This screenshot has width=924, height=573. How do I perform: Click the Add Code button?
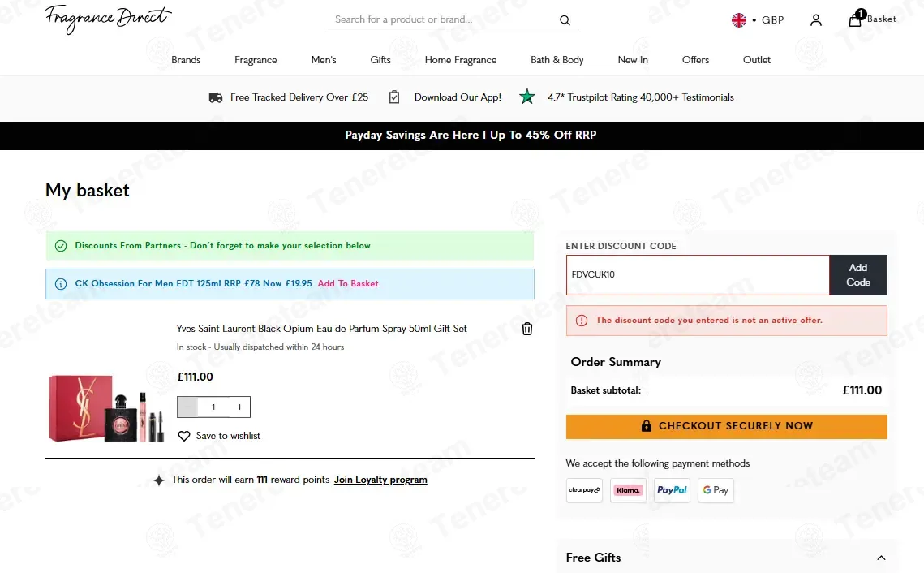point(858,274)
